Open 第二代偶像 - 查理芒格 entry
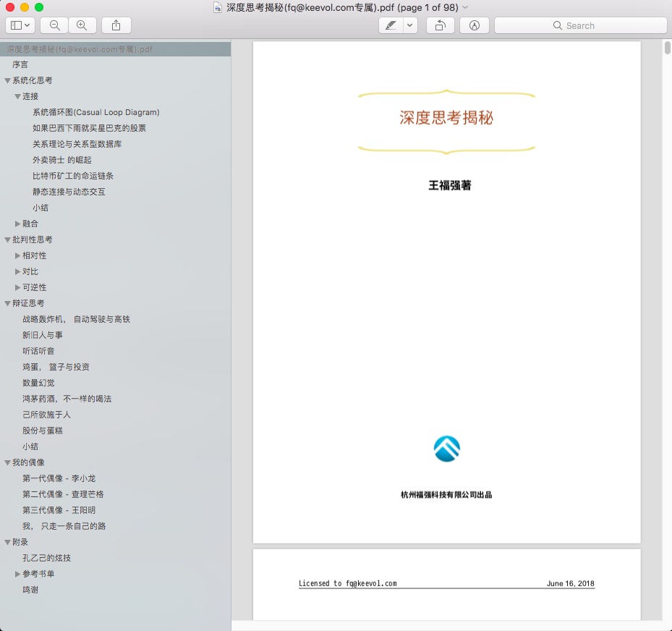Screen dimensions: 672x631 [63, 494]
